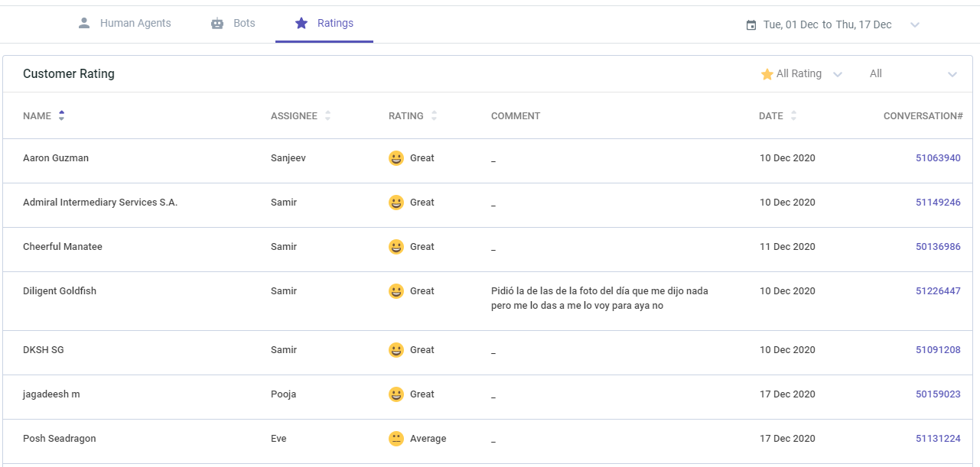Click the COMMENT column header
The width and height of the screenshot is (980, 467).
(516, 116)
